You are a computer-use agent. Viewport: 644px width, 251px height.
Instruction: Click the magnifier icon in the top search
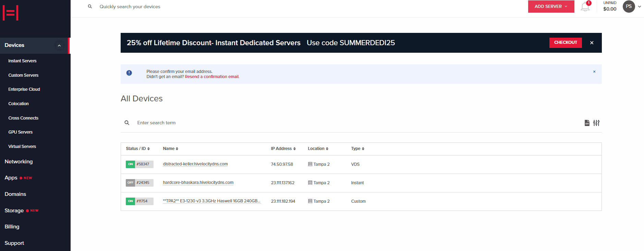click(x=90, y=7)
